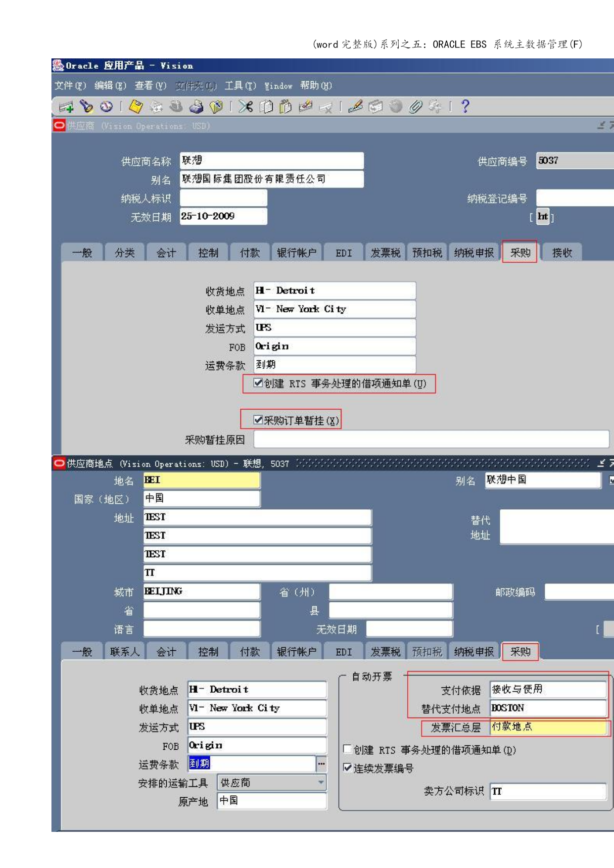Open supplier site 采购 tab
614x868 pixels.
click(x=520, y=651)
